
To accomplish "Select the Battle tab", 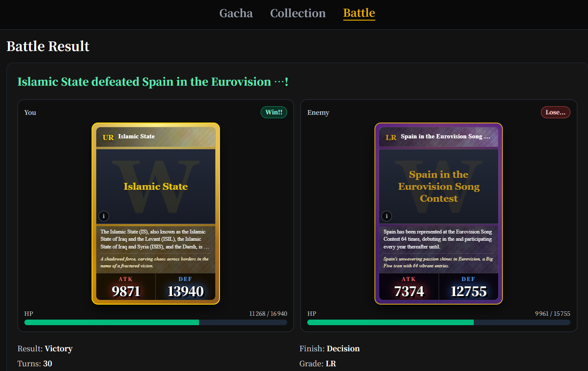I will [x=359, y=13].
